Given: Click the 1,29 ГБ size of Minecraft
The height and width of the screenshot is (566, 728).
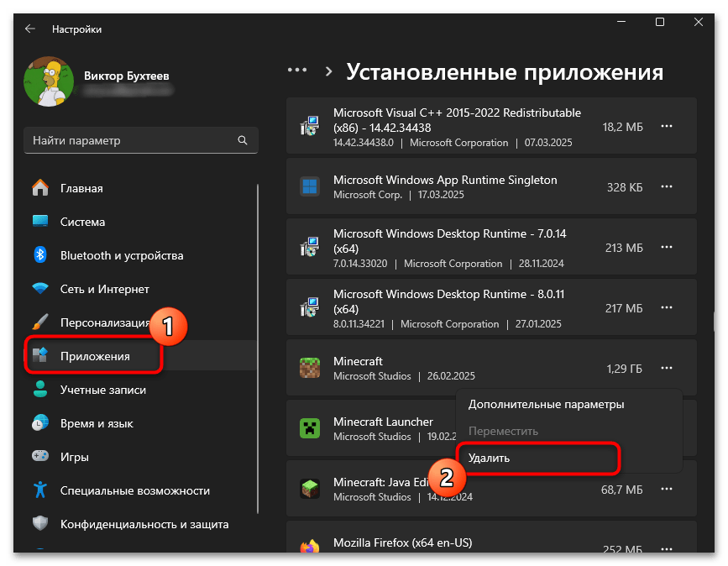Looking at the screenshot, I should [624, 369].
